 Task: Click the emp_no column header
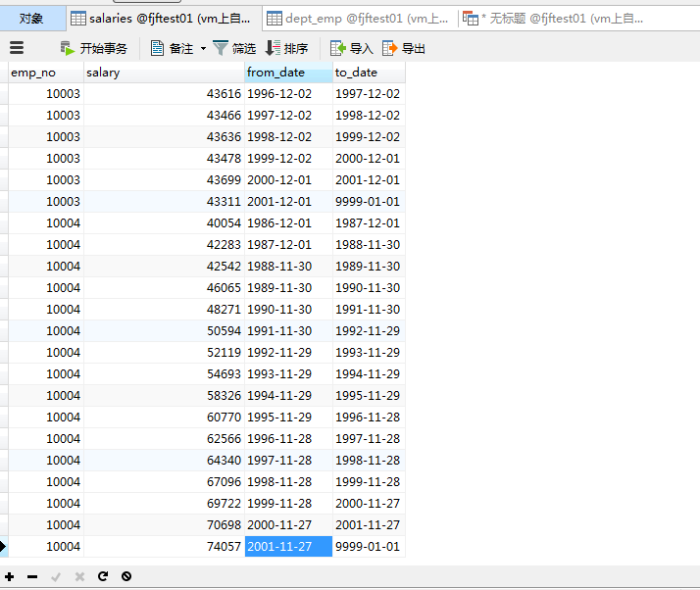[x=46, y=73]
